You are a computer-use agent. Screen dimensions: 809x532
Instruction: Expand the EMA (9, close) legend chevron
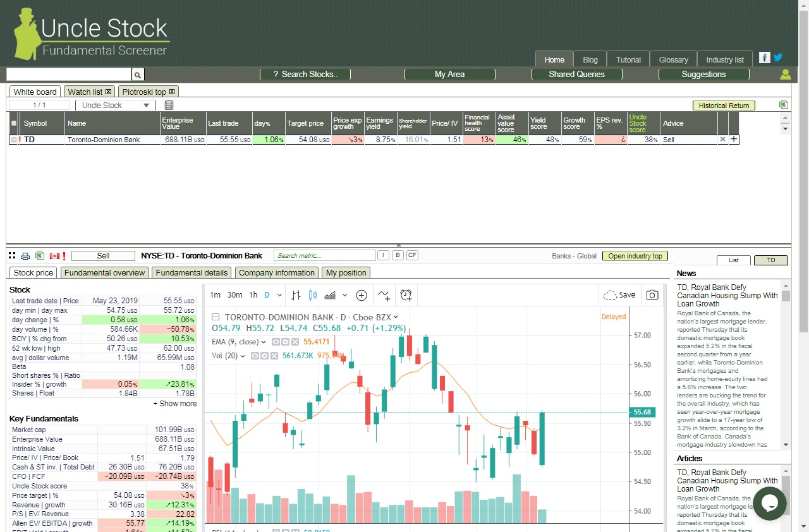(x=264, y=342)
